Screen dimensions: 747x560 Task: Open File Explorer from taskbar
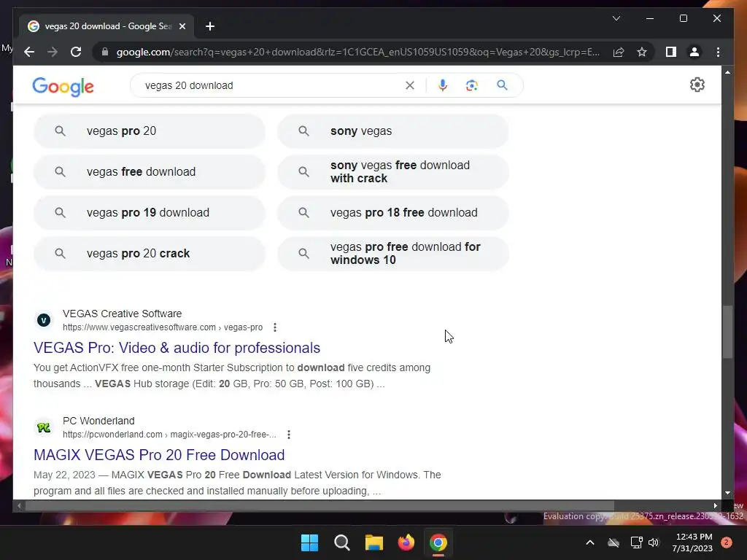click(374, 542)
